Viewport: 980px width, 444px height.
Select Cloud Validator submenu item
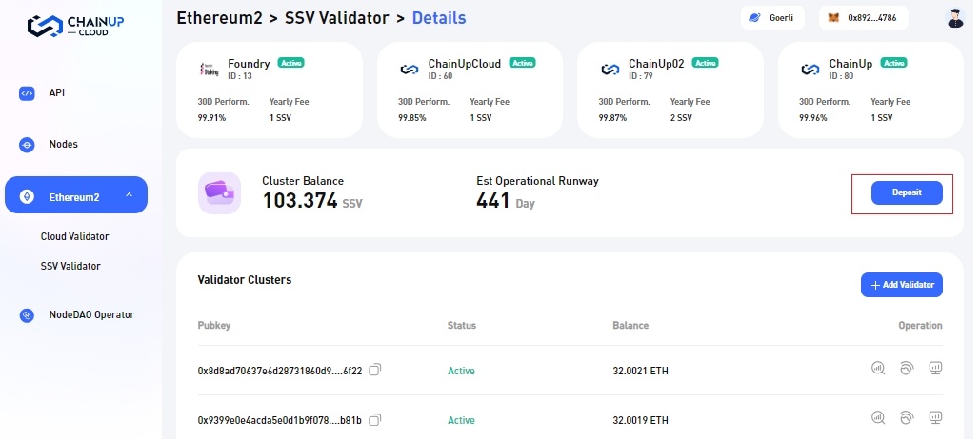[x=74, y=236]
